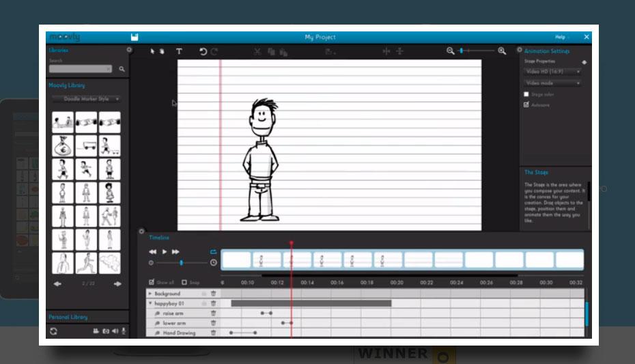The width and height of the screenshot is (635, 364).
Task: Enable the Stage color checkbox
Action: tap(526, 94)
